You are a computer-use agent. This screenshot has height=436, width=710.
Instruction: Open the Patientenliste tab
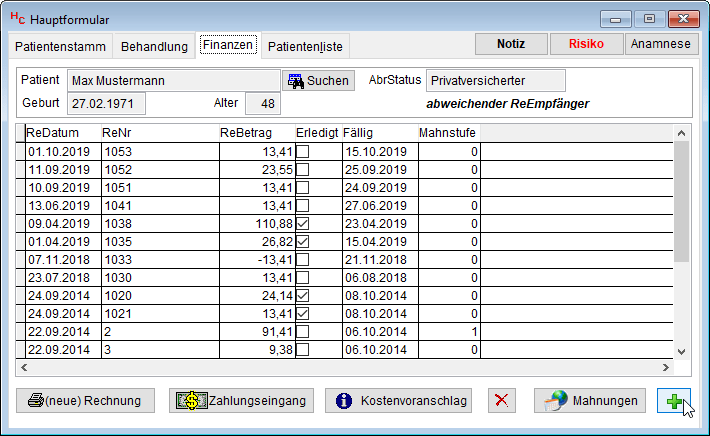(306, 46)
